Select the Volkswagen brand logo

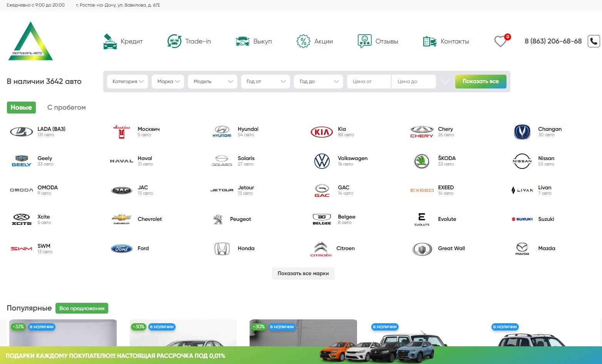point(322,161)
